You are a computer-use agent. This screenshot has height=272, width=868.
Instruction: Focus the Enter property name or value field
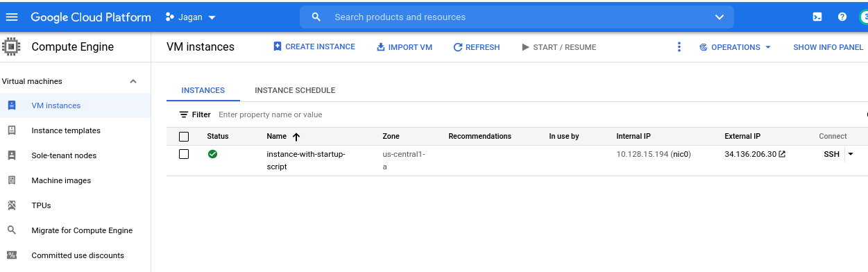pyautogui.click(x=271, y=114)
